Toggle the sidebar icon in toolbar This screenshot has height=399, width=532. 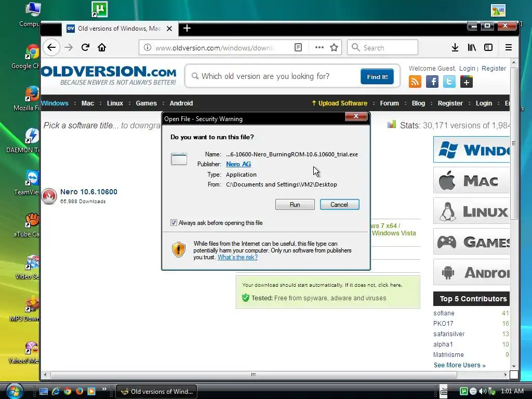click(x=488, y=47)
